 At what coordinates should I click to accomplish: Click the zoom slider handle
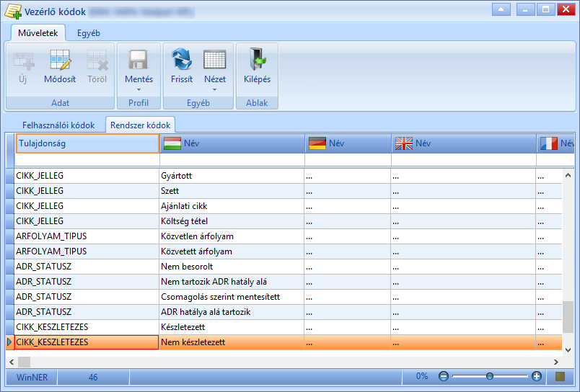490,376
